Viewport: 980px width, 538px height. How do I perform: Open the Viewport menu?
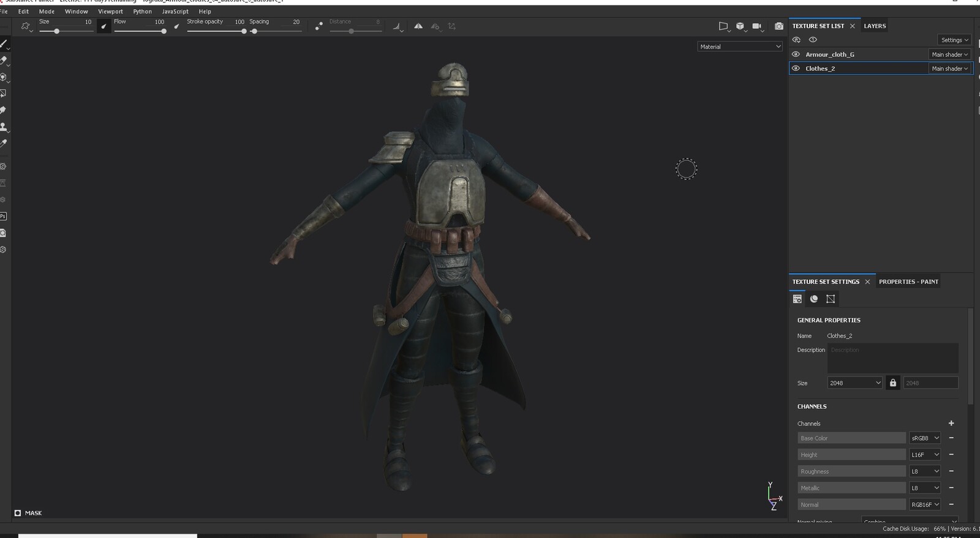pos(110,11)
